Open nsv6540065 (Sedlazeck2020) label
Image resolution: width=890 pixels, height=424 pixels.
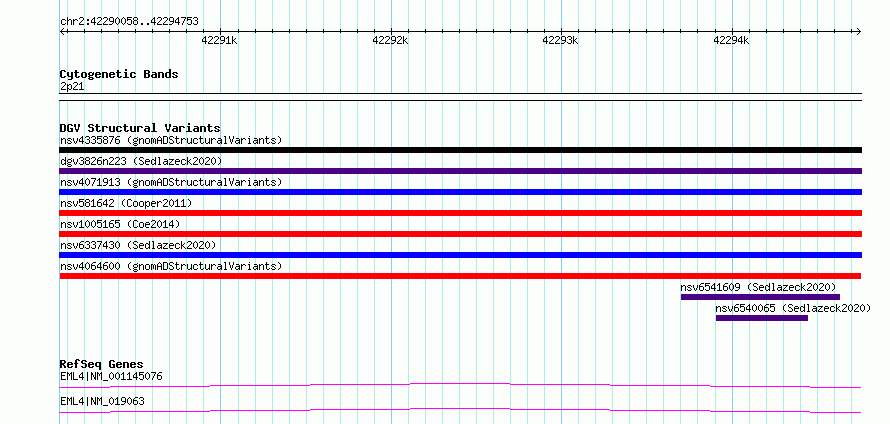pos(793,308)
